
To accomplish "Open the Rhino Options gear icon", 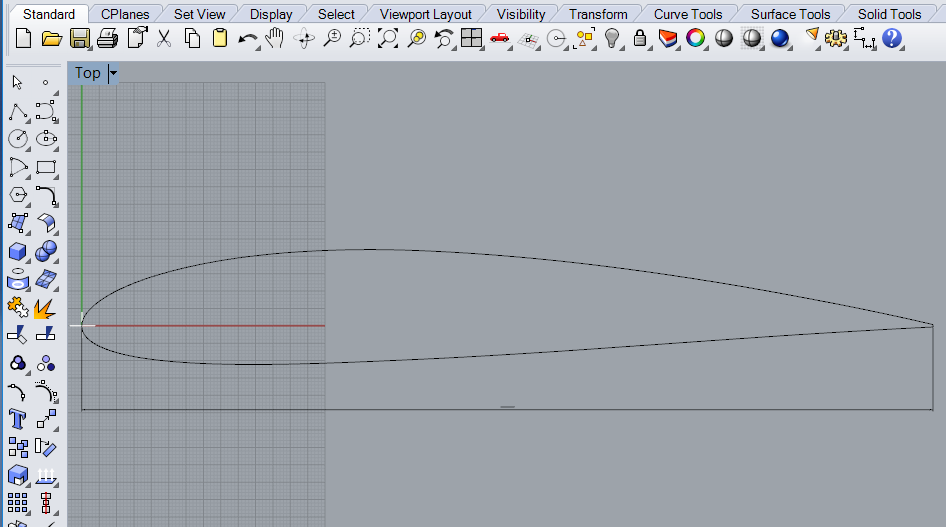I will pos(836,39).
